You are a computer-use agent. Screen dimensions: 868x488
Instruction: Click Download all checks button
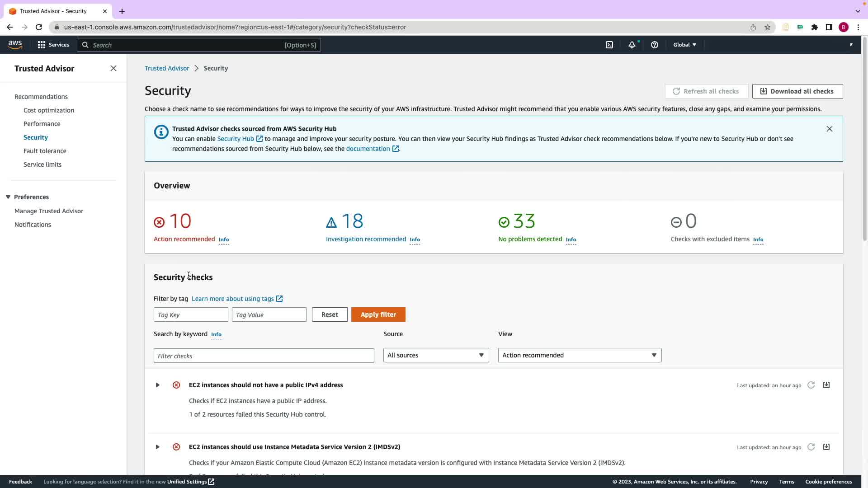click(x=797, y=91)
